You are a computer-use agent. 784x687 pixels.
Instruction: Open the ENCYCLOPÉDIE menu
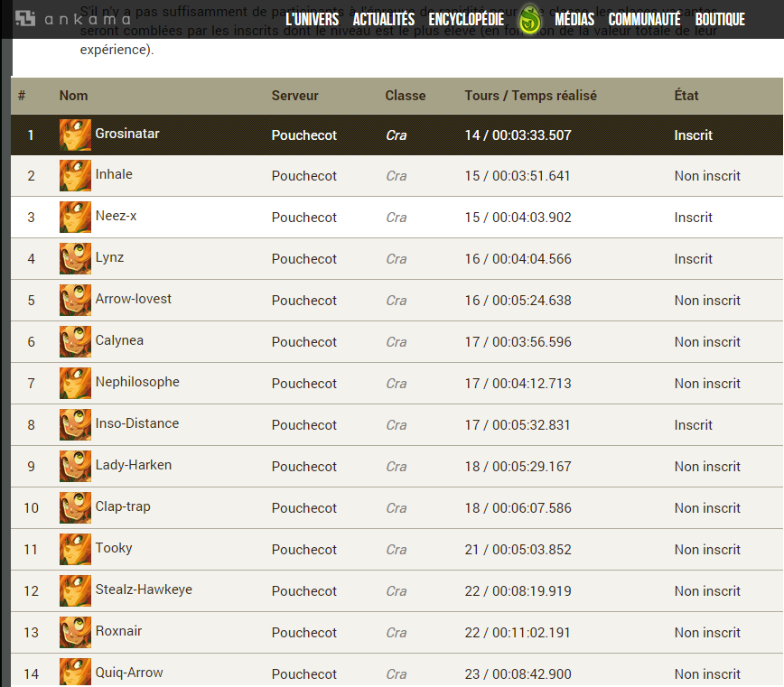pos(466,20)
